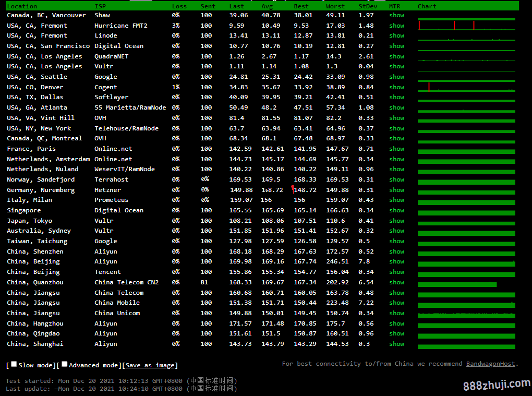Show MTR for Qingdao Aliyun row
The image size is (532, 396).
click(x=396, y=334)
